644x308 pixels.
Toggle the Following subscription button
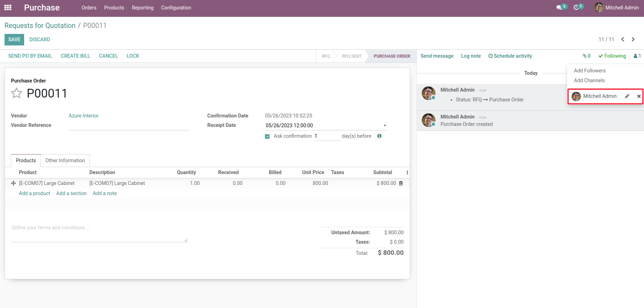612,56
